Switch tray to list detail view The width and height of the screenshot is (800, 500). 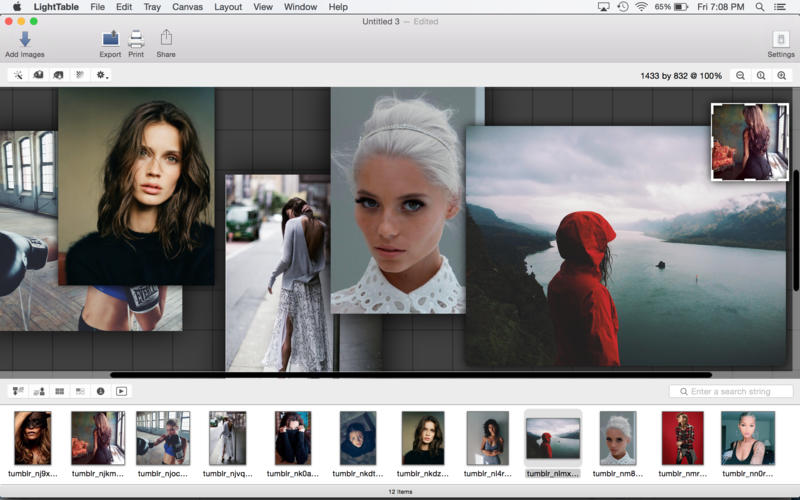pyautogui.click(x=80, y=391)
